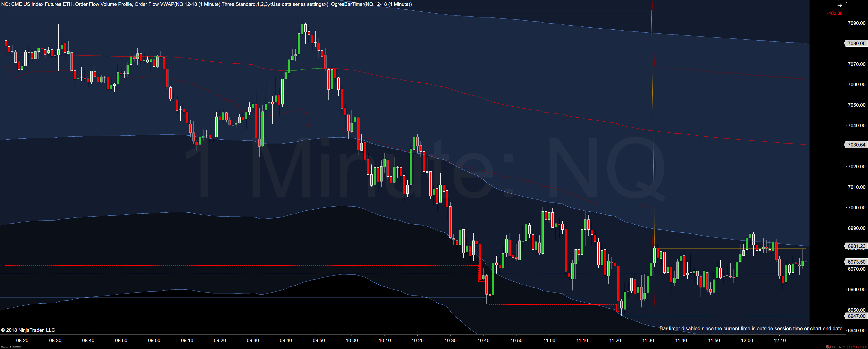Click the 11:20 time axis label

tap(615, 340)
